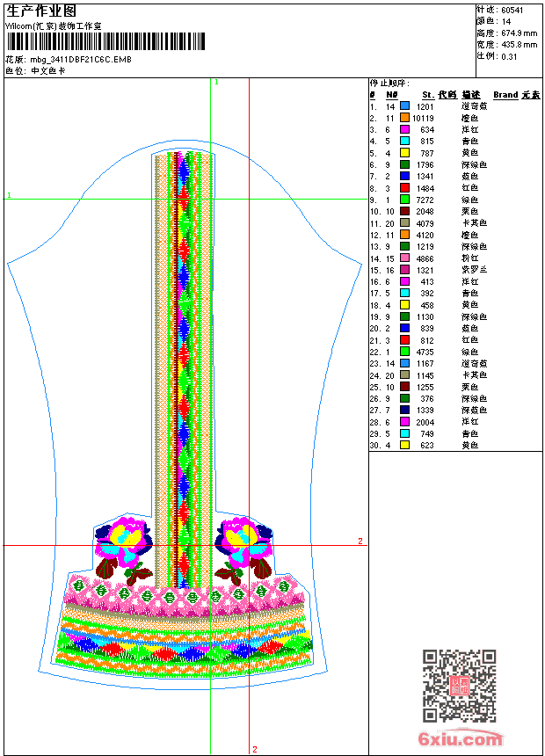Click the barcode below the Wilcom title
Screen dimensions: 545x756
pyautogui.click(x=105, y=41)
